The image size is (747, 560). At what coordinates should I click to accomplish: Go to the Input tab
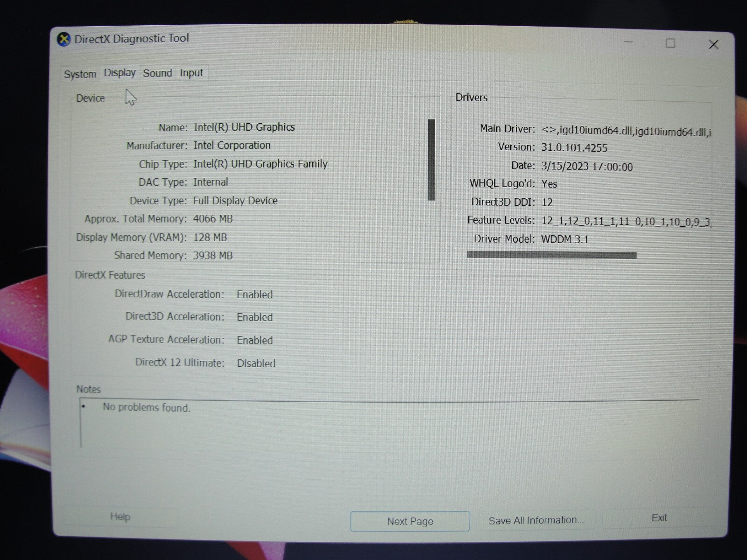[x=191, y=73]
